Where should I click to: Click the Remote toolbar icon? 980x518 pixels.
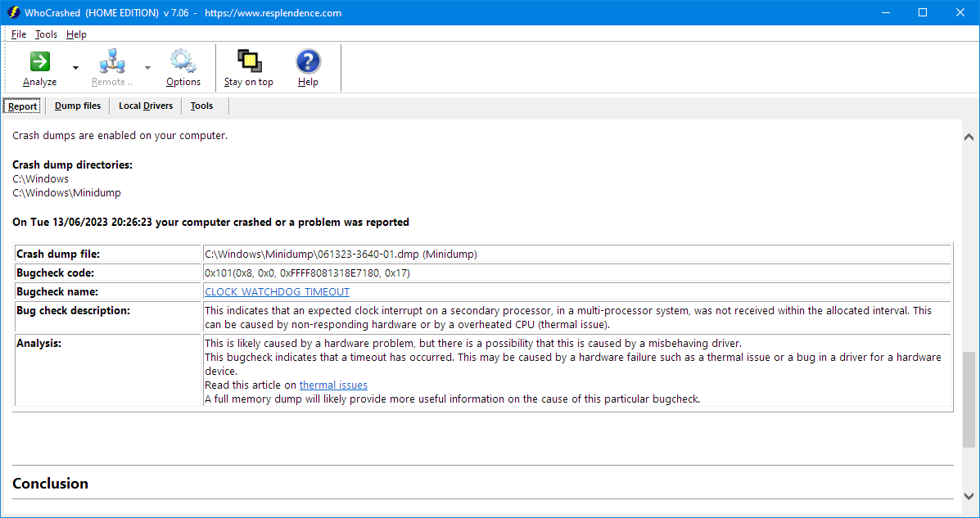pos(112,62)
